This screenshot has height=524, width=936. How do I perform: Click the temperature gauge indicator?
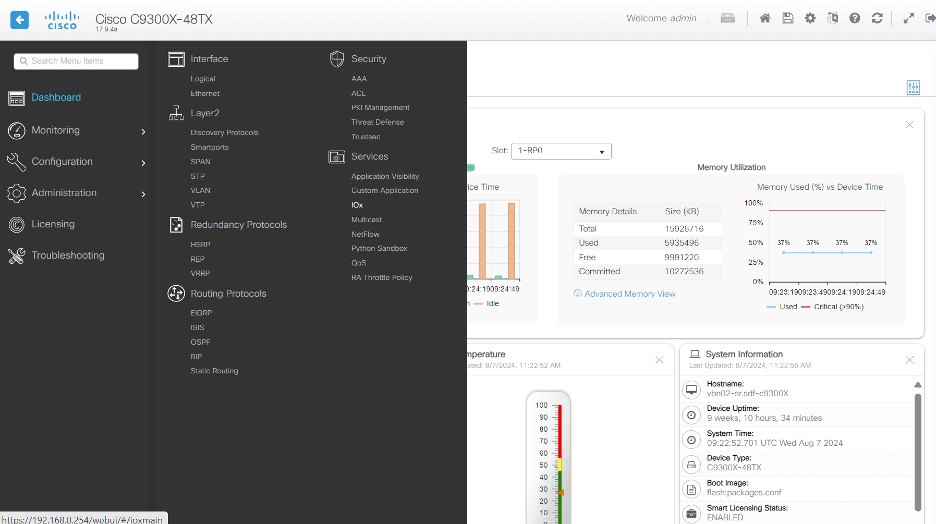[561, 493]
